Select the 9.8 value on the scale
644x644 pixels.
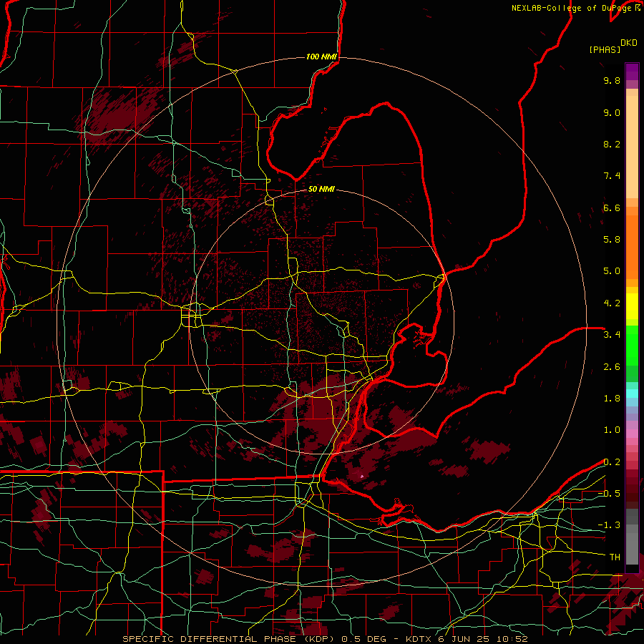pyautogui.click(x=612, y=80)
